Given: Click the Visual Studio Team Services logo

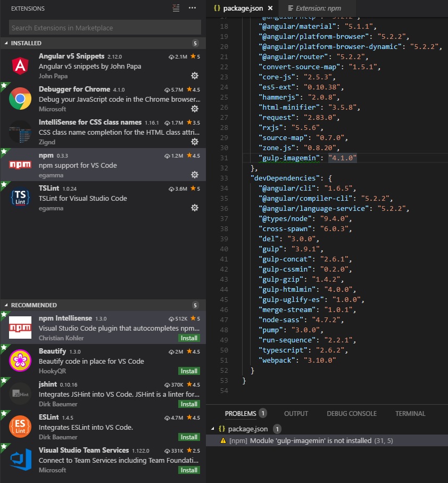Looking at the screenshot, I should pyautogui.click(x=21, y=460).
